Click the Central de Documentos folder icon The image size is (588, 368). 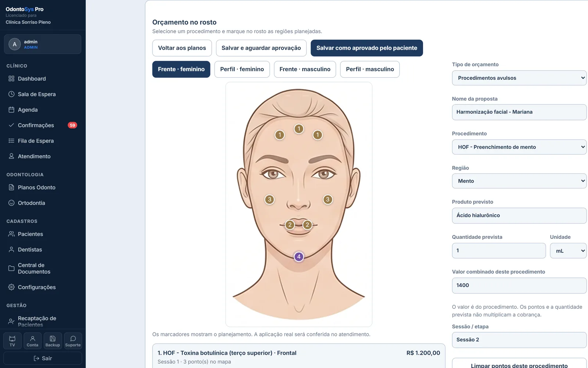[x=11, y=268]
